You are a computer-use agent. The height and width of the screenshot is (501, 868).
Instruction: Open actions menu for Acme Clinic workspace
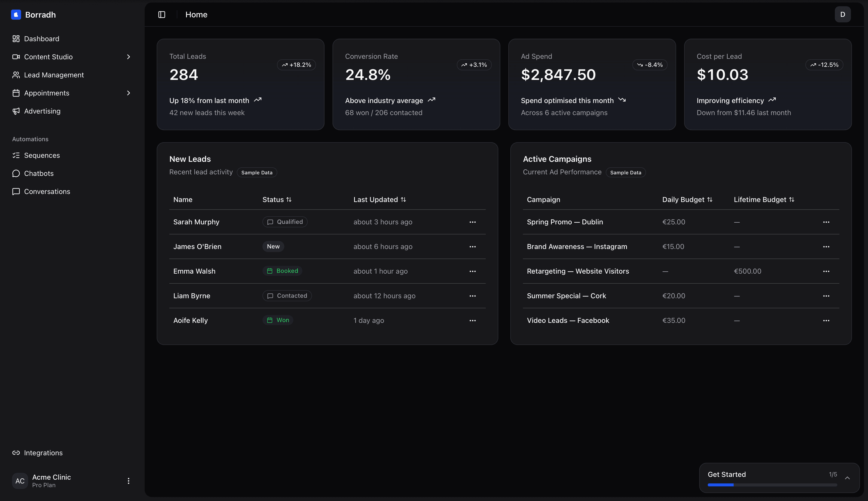point(129,481)
